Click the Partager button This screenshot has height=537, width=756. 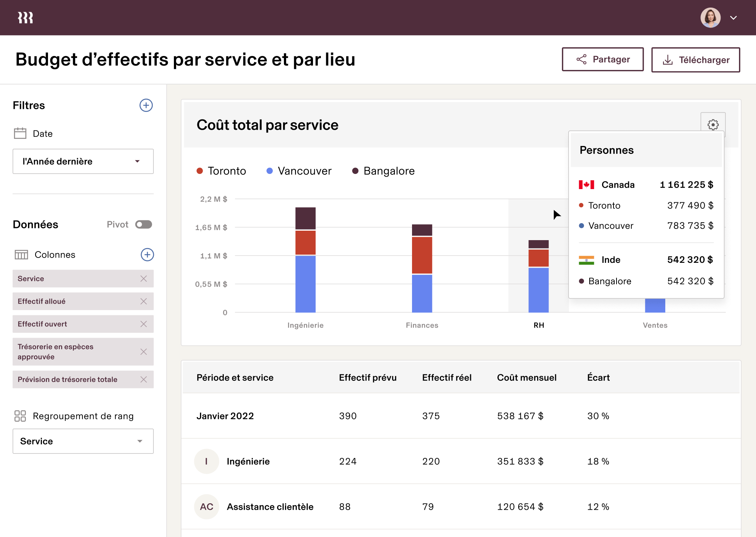(603, 59)
